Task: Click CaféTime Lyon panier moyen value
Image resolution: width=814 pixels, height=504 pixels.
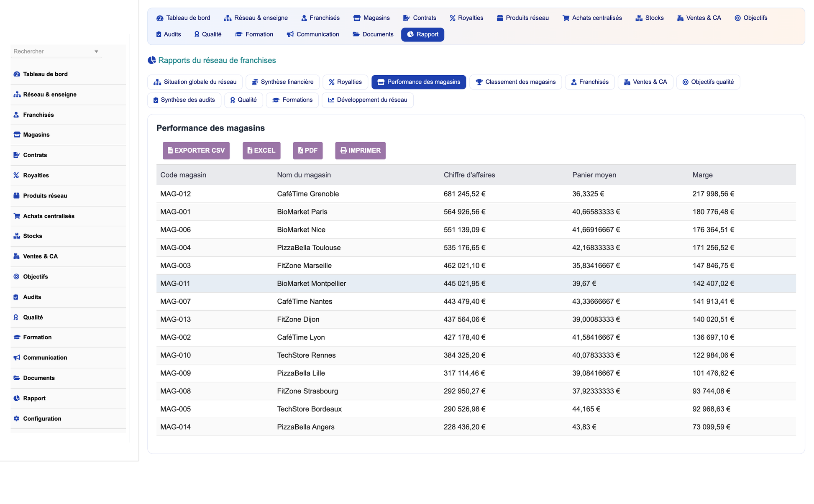Action: 596,338
